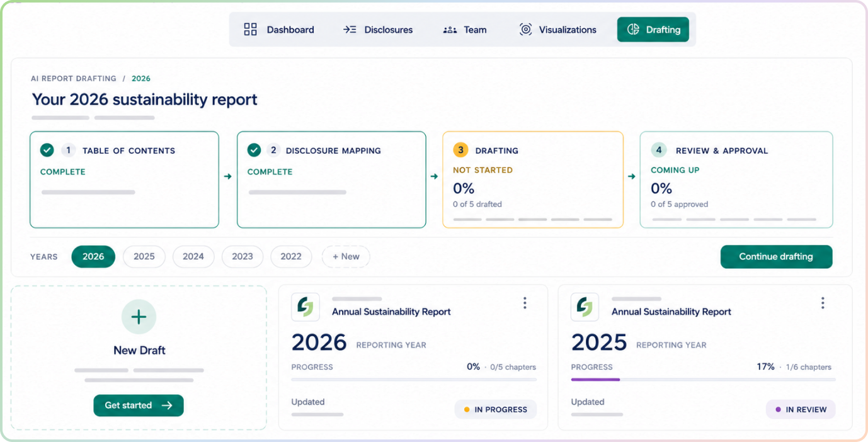
Task: Click the IN REVIEW status badge
Action: (801, 409)
